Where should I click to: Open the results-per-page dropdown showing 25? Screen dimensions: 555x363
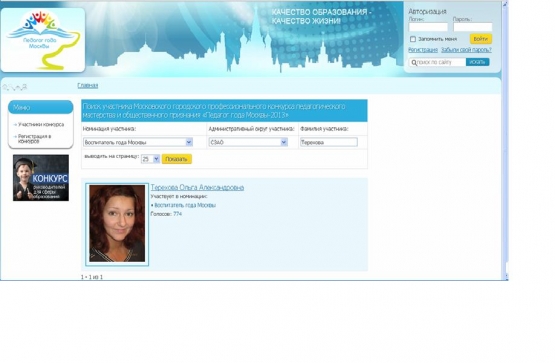tap(150, 159)
